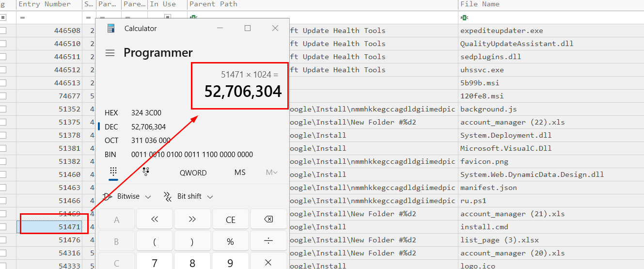Click the left shift << key

coord(155,219)
